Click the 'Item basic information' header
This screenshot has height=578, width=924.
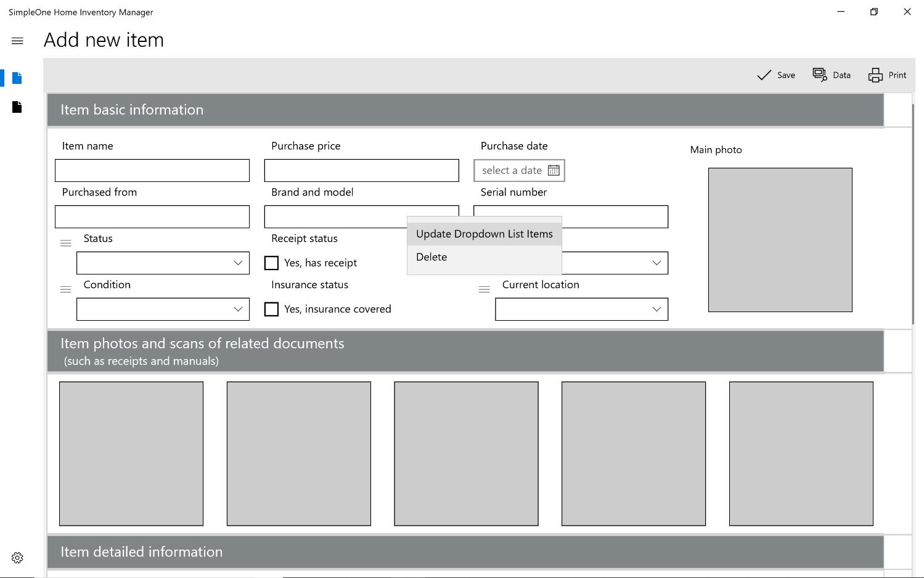(465, 110)
